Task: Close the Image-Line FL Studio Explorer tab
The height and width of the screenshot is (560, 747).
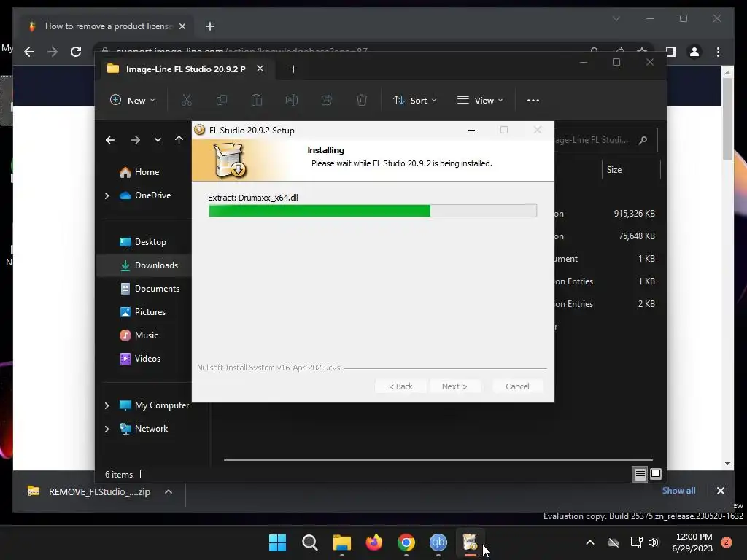Action: click(x=260, y=69)
